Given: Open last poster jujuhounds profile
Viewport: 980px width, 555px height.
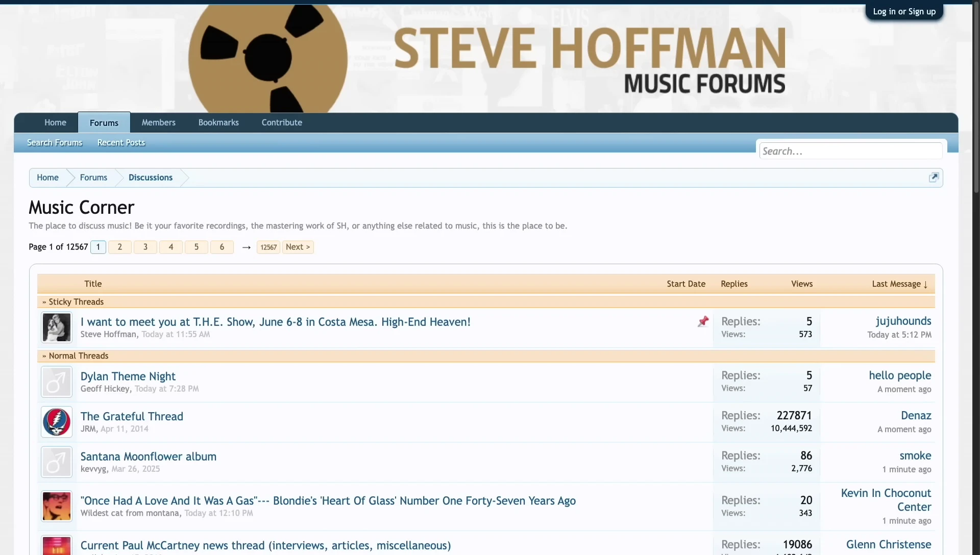Looking at the screenshot, I should tap(903, 321).
